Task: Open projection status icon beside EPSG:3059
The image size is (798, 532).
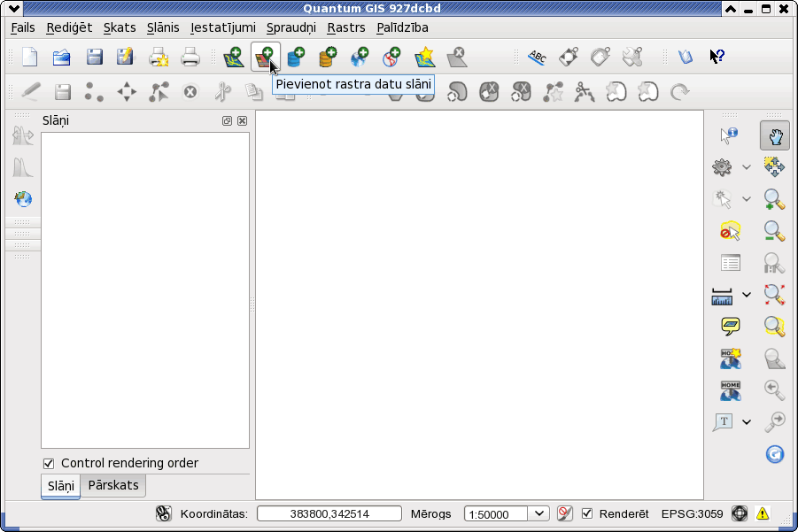Action: pos(739,513)
